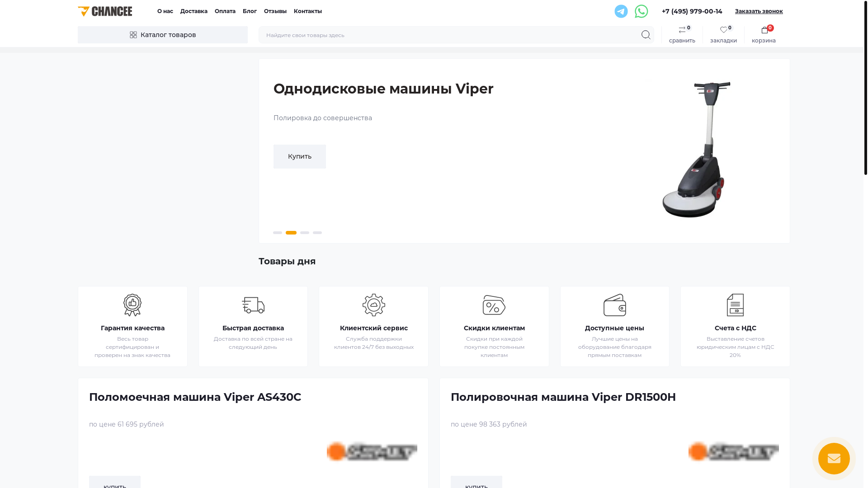Go to the О нас page
This screenshot has width=868, height=488.
[x=165, y=11]
